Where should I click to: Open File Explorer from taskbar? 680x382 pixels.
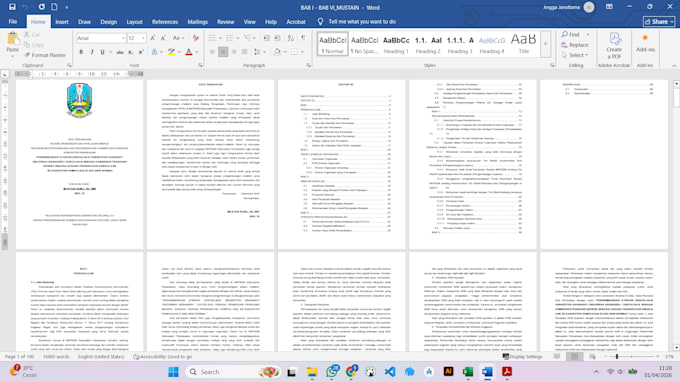(x=312, y=372)
